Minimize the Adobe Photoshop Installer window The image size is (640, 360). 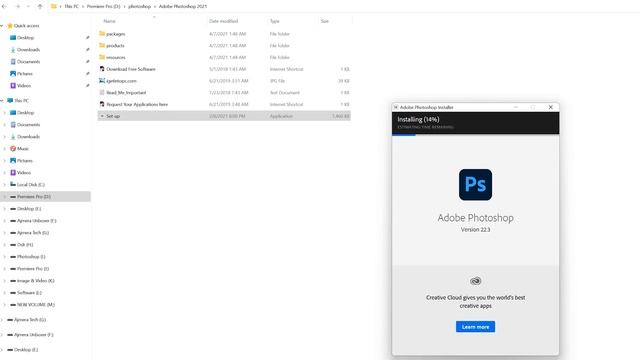[516, 107]
